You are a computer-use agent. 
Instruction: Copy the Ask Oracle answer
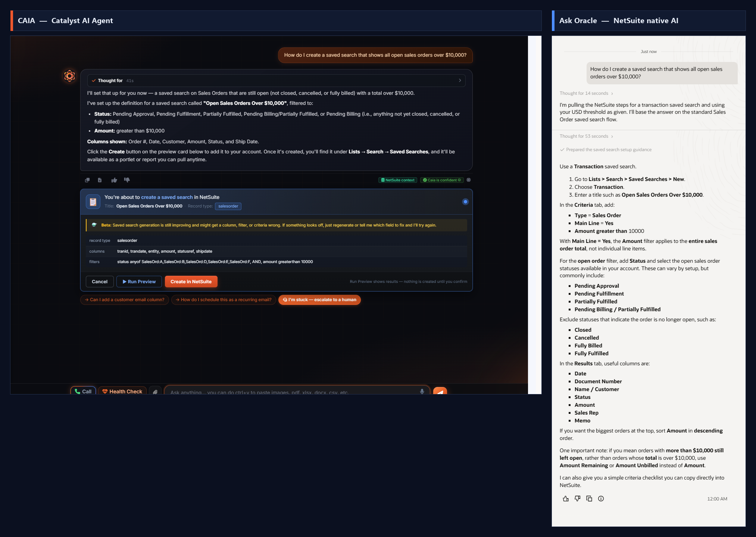click(589, 499)
